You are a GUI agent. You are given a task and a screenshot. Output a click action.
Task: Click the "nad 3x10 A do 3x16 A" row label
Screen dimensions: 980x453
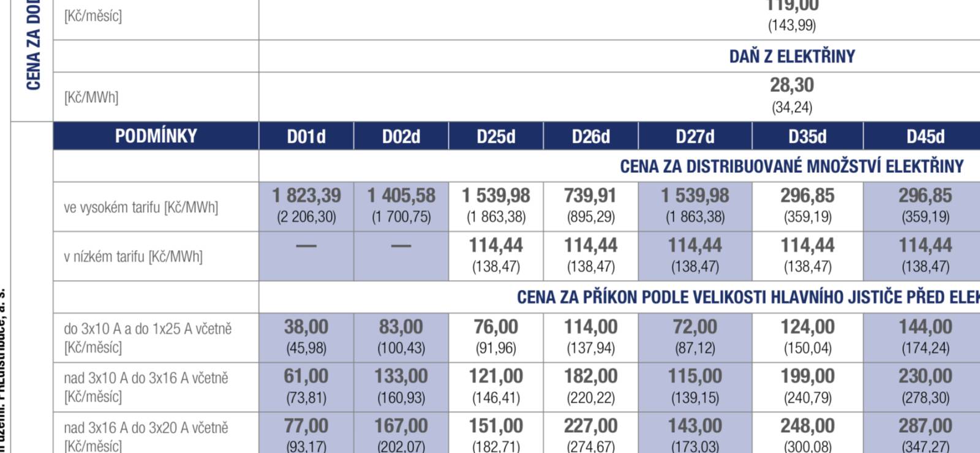coord(146,378)
